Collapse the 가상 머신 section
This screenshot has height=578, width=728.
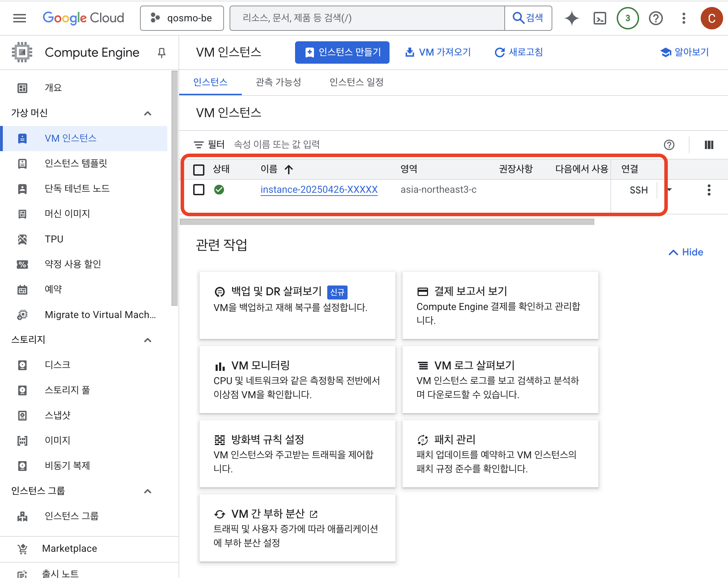pos(148,113)
